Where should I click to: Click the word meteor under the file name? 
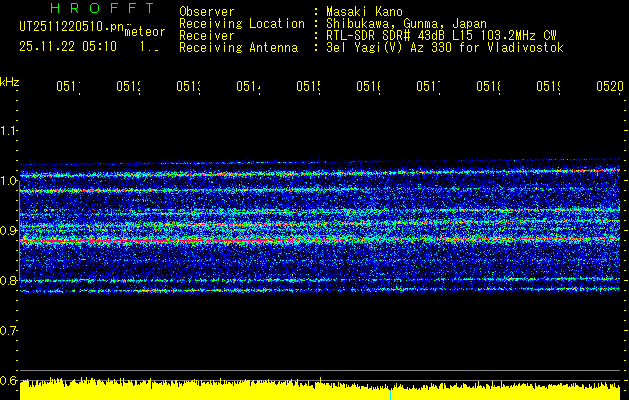(145, 32)
